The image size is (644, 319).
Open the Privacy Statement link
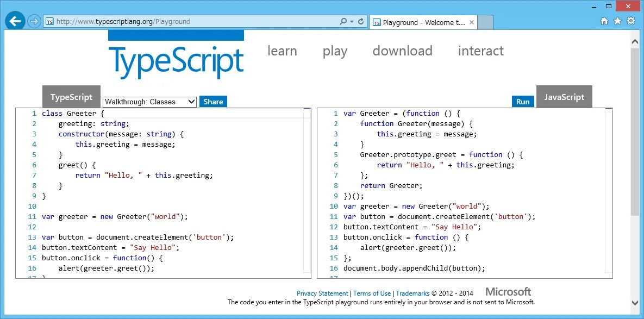point(322,293)
